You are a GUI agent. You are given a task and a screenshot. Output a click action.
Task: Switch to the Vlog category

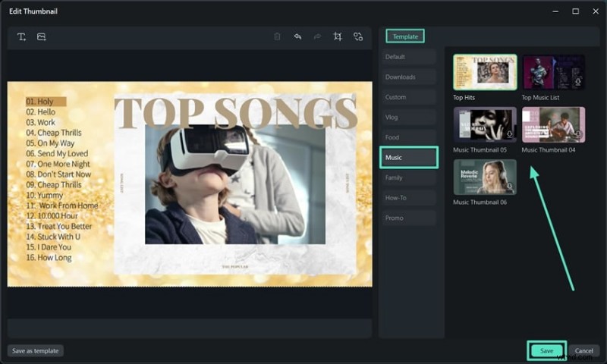[x=409, y=118]
